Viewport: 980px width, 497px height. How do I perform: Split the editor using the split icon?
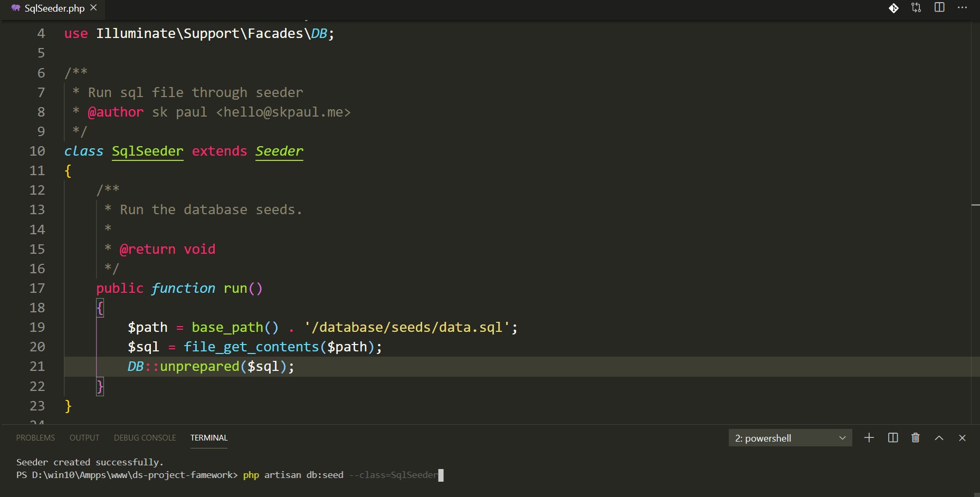click(940, 8)
